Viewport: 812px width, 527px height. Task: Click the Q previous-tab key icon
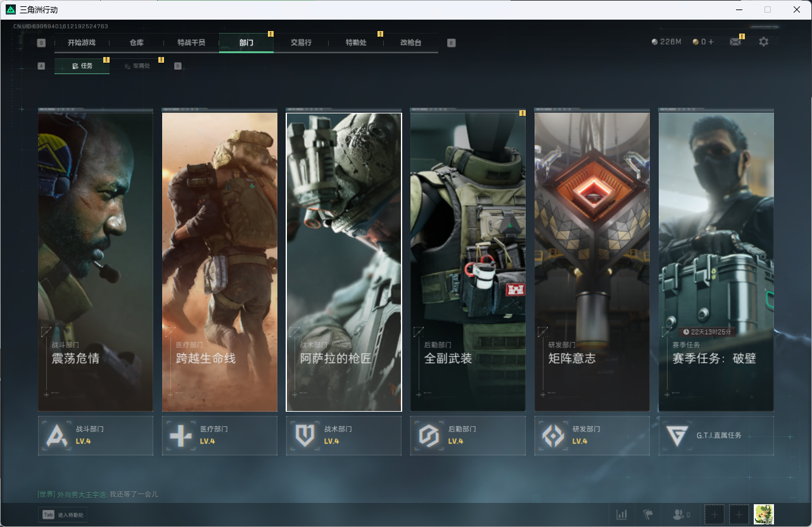41,43
